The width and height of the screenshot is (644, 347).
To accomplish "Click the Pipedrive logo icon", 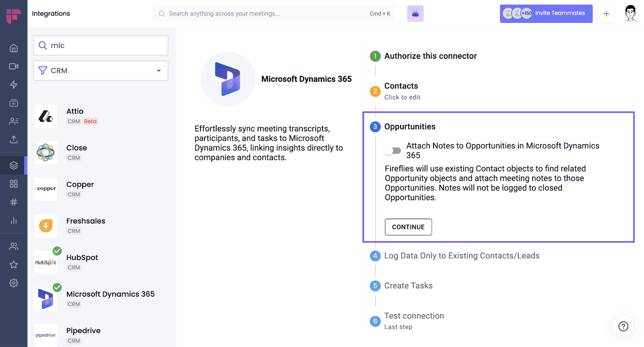I will (46, 335).
